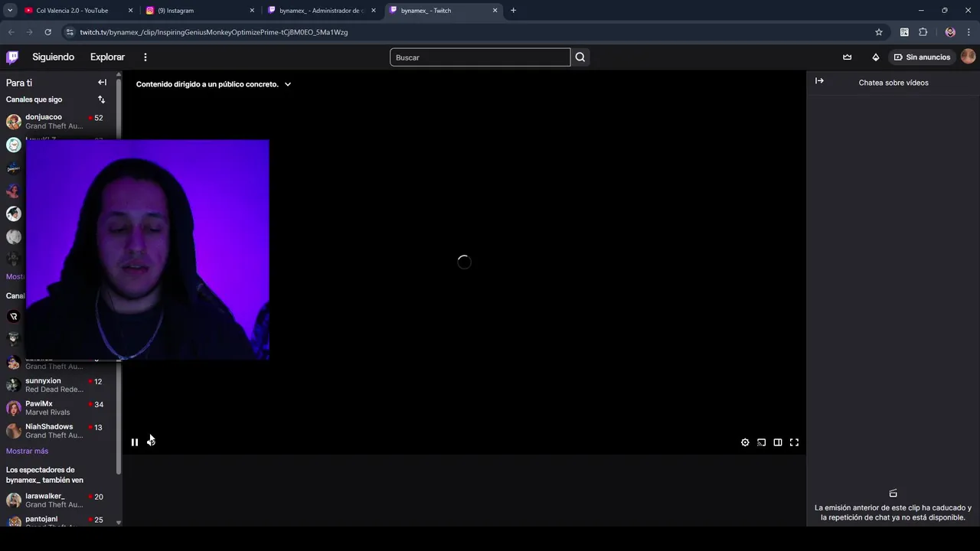Expand the Contenido dirigido a un público concreto dropdown
Screen dimensions: 980x551
pos(214,84)
